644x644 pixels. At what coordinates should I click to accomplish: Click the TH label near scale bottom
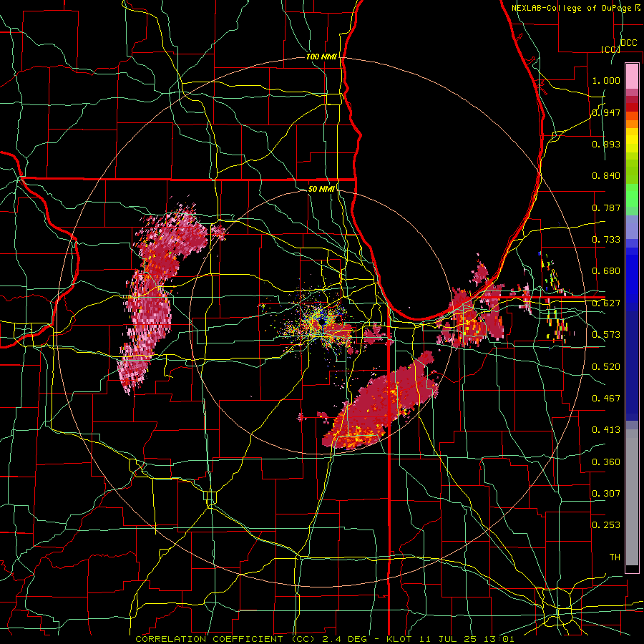point(615,557)
